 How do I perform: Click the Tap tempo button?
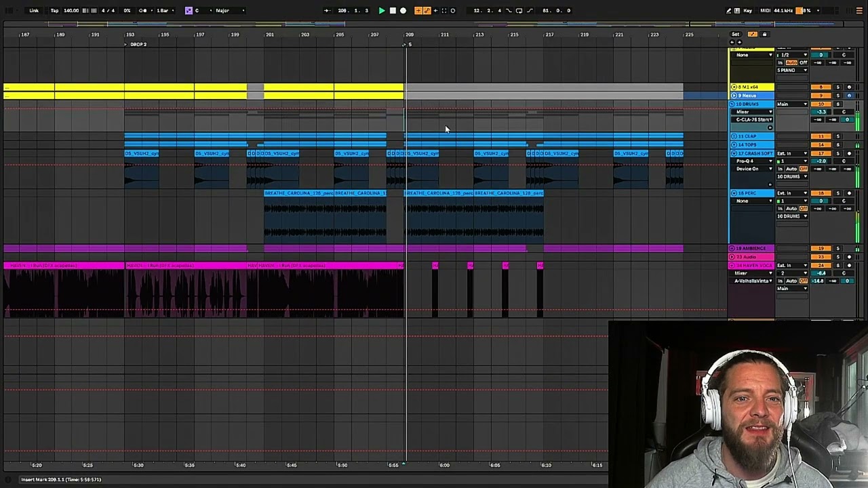pos(54,10)
